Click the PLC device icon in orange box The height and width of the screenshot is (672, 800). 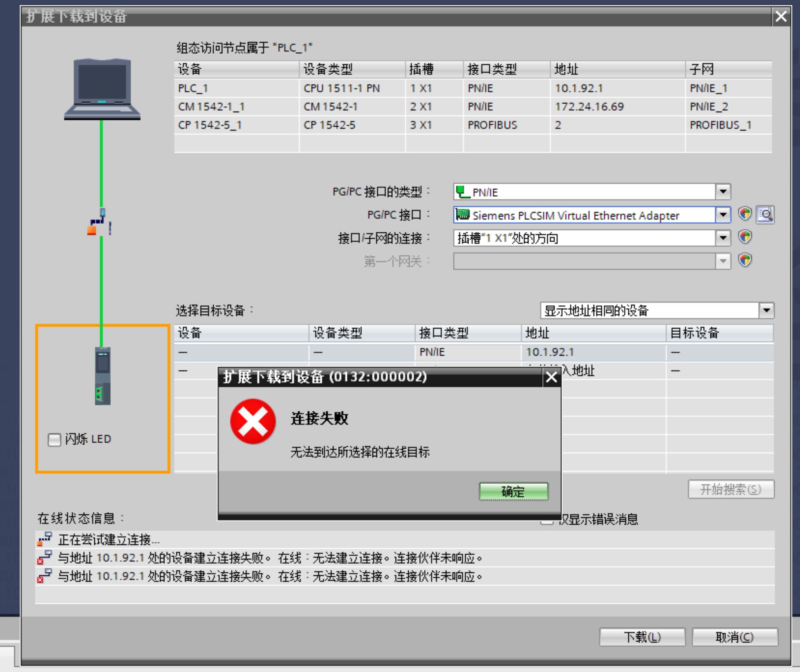tap(103, 376)
